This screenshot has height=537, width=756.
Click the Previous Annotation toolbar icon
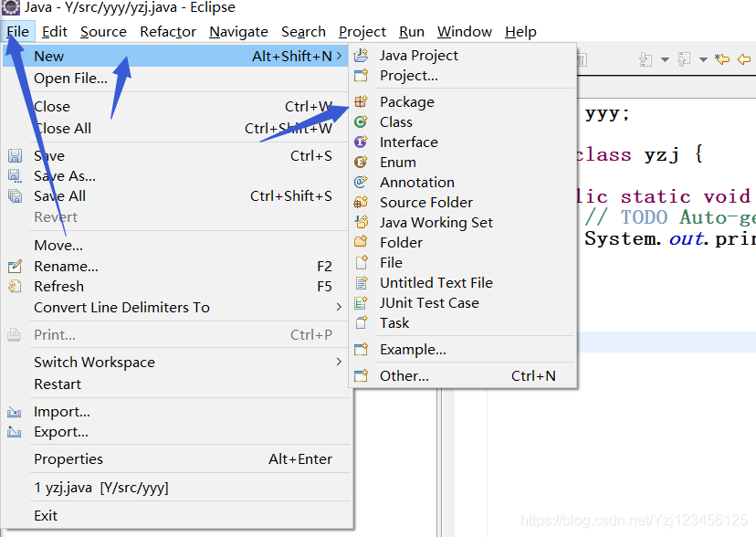(x=684, y=59)
